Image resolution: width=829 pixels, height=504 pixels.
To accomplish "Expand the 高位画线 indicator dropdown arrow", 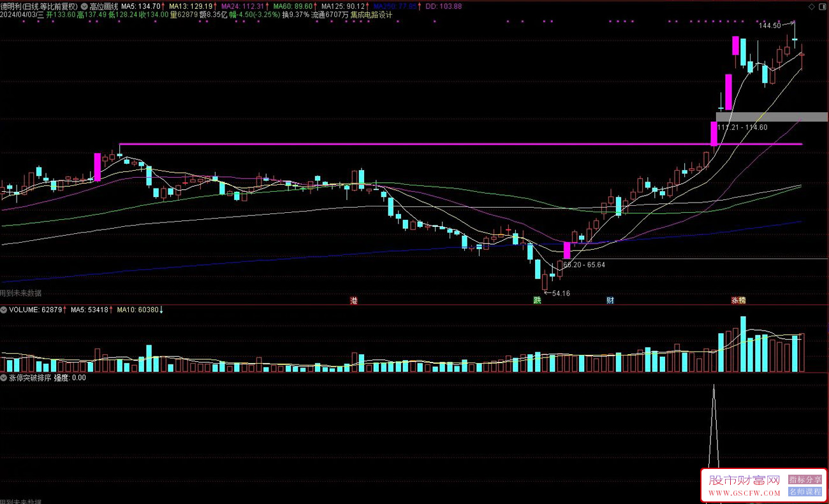I will pyautogui.click(x=84, y=6).
